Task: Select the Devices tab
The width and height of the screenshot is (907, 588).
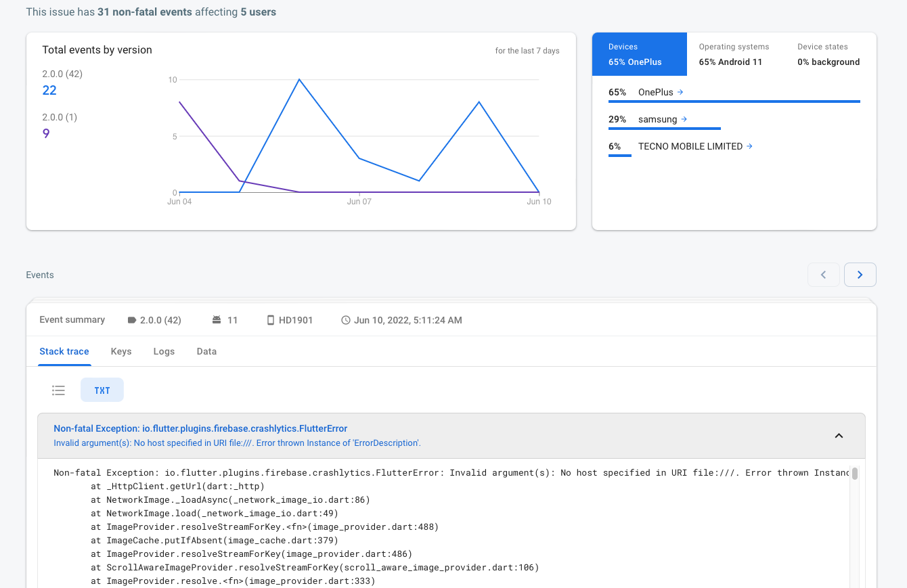Action: click(640, 54)
